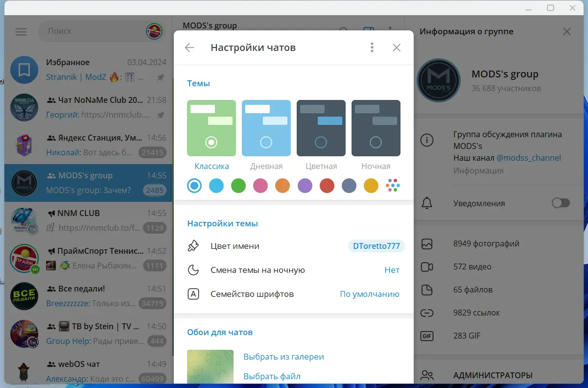Screen dimensions: 588x388
Task: Select the MODS's group chat in list
Action: [x=88, y=183]
